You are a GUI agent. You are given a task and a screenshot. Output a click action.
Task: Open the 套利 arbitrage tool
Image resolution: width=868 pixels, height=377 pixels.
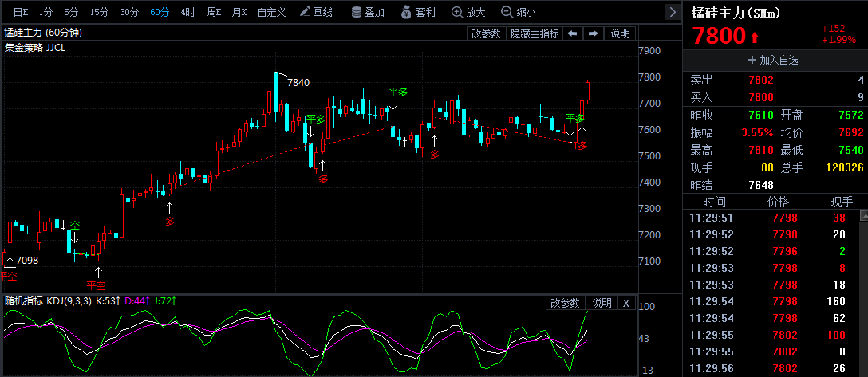[x=419, y=12]
